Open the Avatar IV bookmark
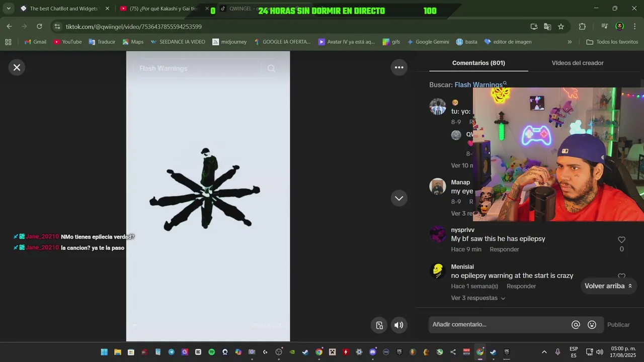Image resolution: width=644 pixels, height=362 pixels. pyautogui.click(x=347, y=42)
